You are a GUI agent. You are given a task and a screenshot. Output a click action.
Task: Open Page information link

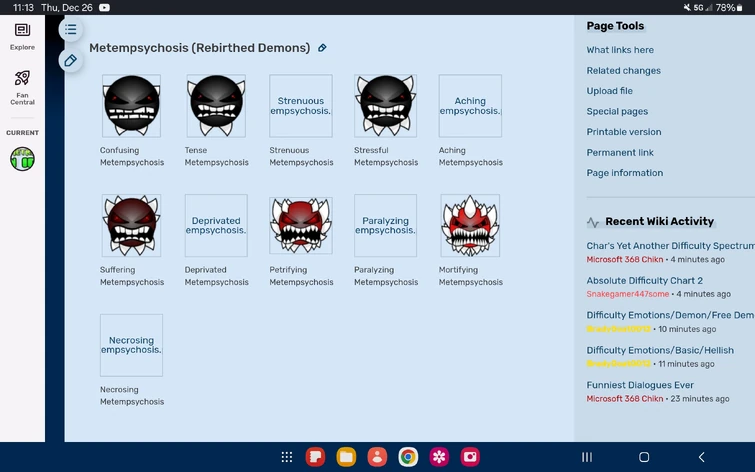pos(625,172)
